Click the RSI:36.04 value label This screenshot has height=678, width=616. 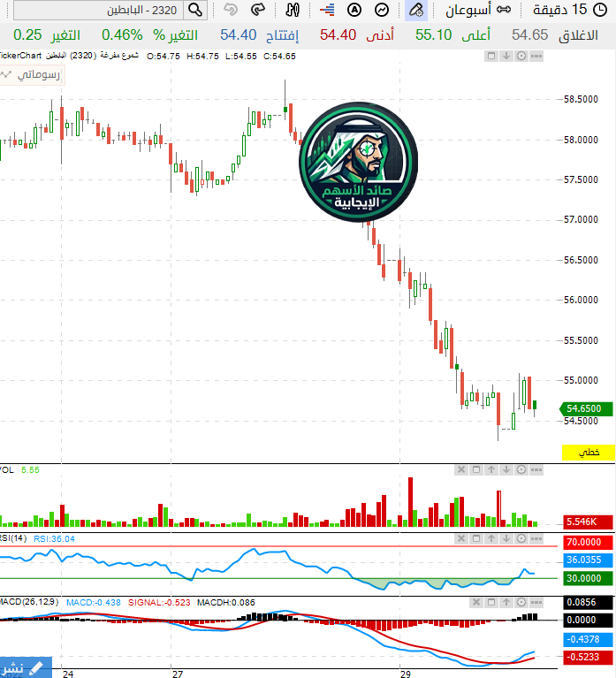[54, 538]
